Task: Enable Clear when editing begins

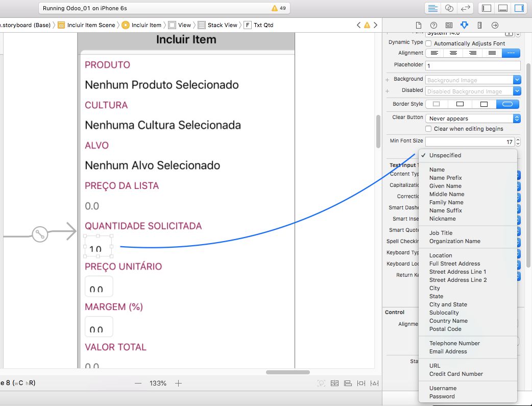Action: pyautogui.click(x=428, y=129)
